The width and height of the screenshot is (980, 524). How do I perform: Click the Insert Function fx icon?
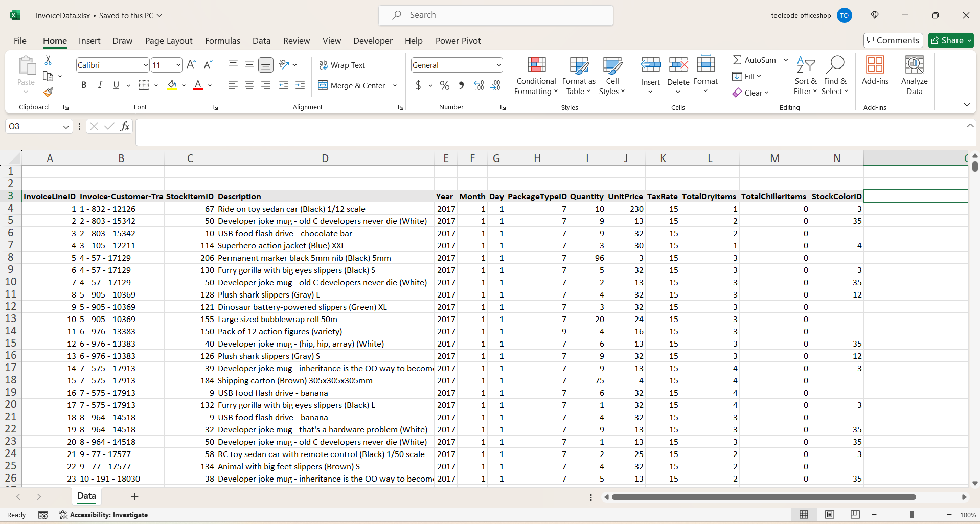tap(125, 126)
